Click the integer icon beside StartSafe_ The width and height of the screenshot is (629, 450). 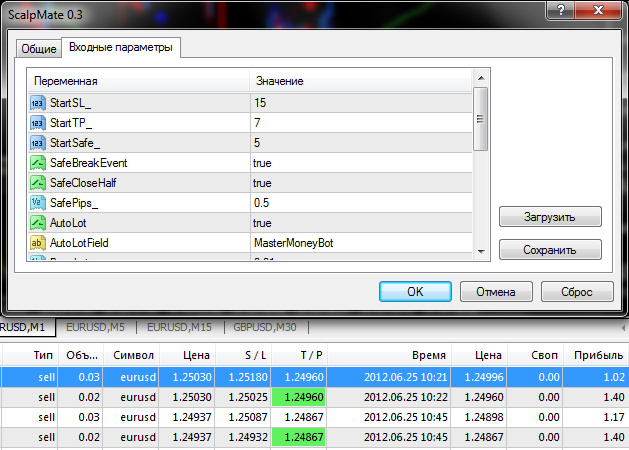38,143
